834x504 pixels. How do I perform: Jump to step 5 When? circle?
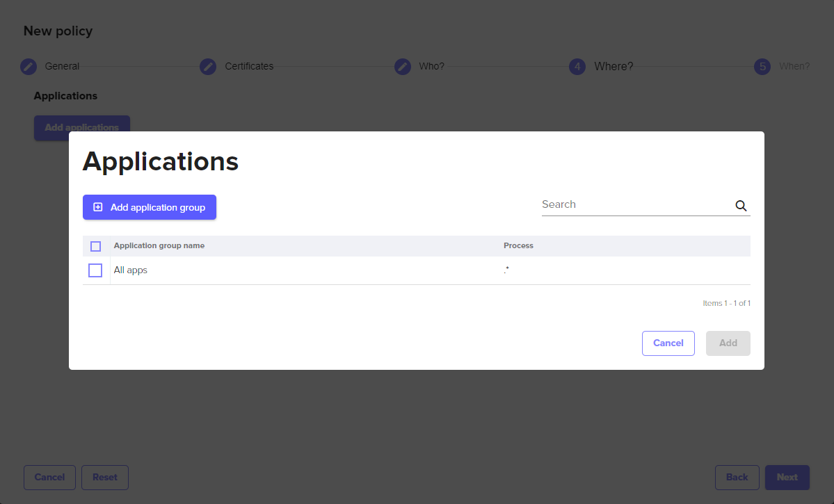pos(762,67)
